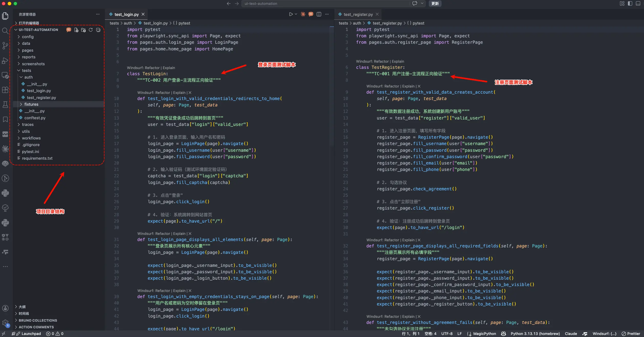Open the Remote Explorer view
The width and height of the screenshot is (644, 337).
click(x=5, y=75)
